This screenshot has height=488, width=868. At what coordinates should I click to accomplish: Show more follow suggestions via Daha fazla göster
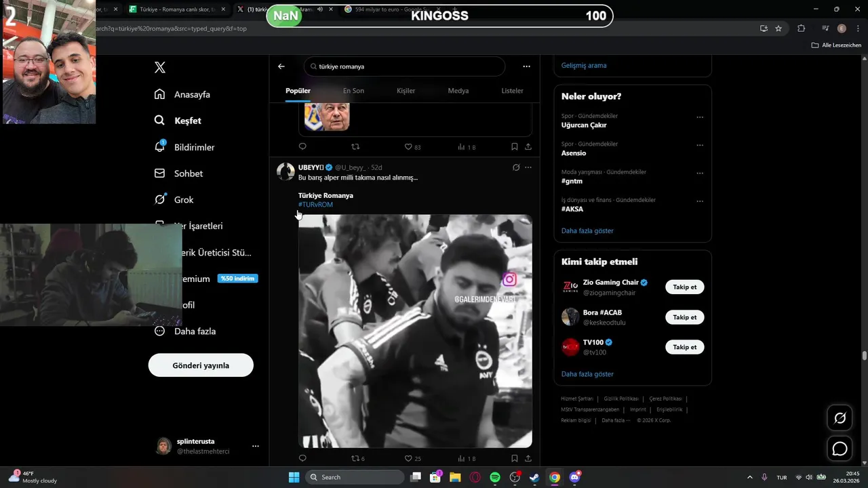pyautogui.click(x=587, y=374)
